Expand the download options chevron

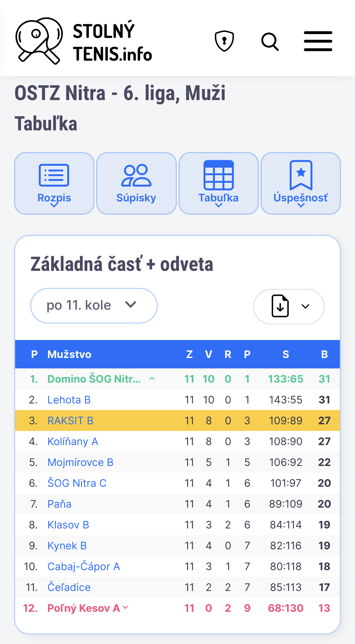305,306
